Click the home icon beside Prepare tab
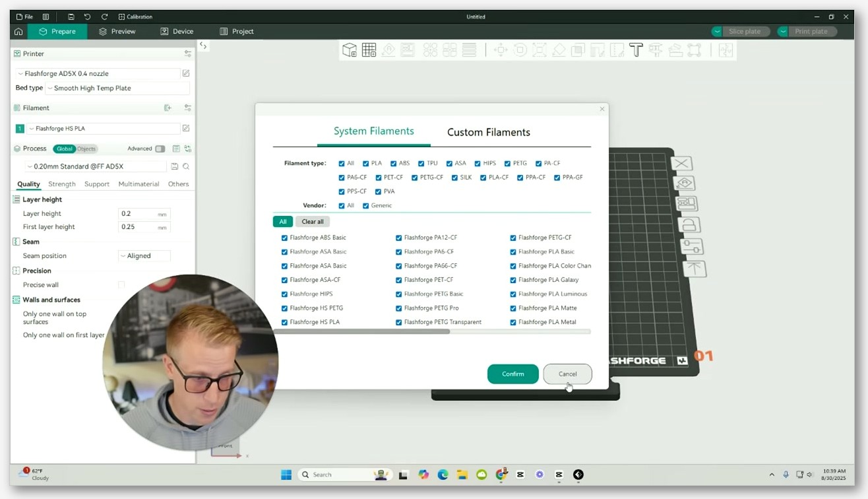The height and width of the screenshot is (499, 868). pos(18,31)
